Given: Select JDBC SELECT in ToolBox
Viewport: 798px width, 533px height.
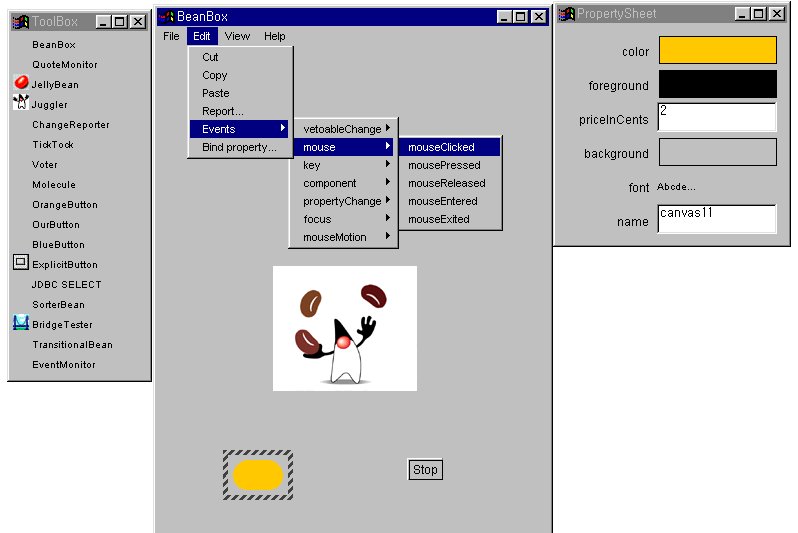Looking at the screenshot, I should 67,285.
